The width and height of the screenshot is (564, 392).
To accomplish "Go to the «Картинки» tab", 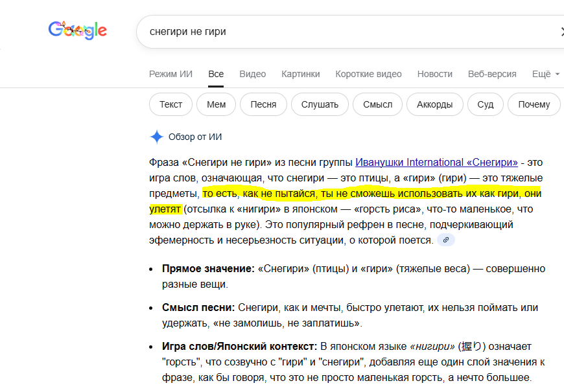I will click(x=300, y=74).
